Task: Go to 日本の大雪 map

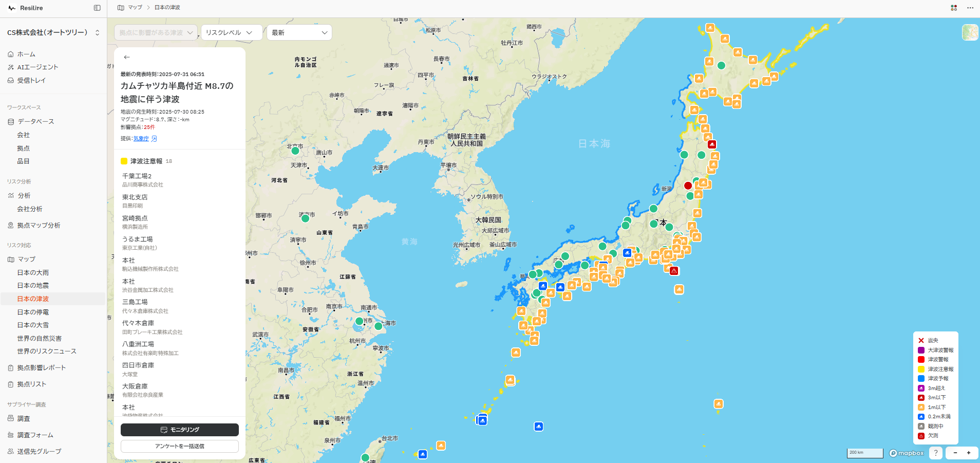Action: click(33, 325)
